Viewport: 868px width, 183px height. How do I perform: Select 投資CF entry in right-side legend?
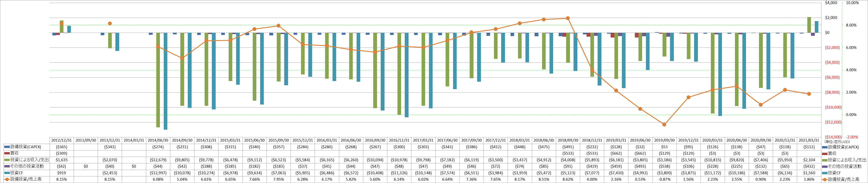click(831, 173)
